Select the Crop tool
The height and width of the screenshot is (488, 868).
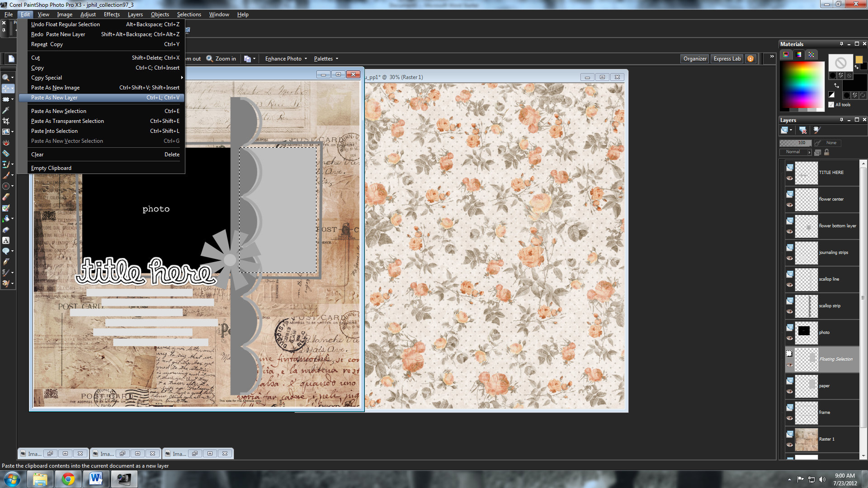click(x=6, y=121)
